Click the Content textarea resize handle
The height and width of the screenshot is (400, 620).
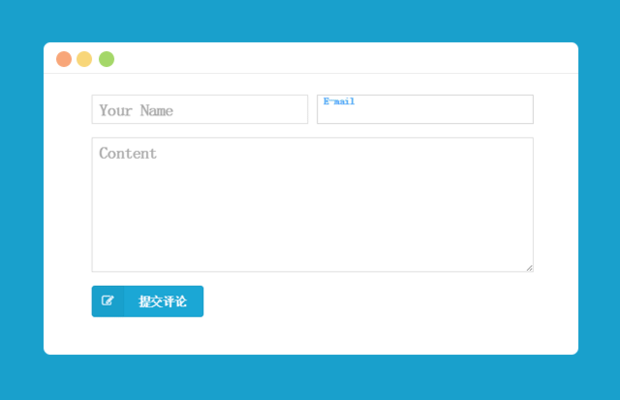[529, 268]
